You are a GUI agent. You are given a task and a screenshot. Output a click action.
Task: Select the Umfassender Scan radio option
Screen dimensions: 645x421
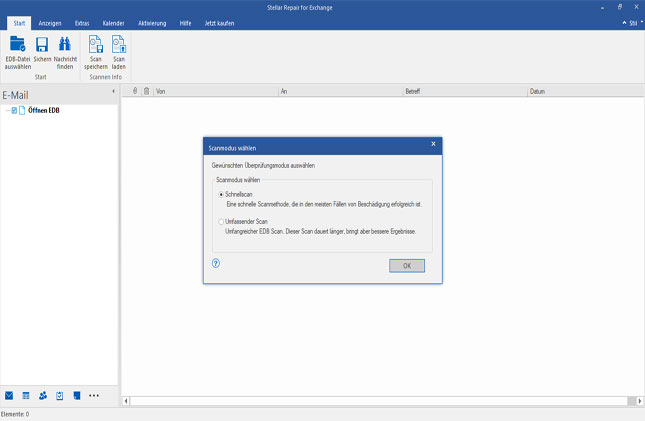click(x=221, y=221)
